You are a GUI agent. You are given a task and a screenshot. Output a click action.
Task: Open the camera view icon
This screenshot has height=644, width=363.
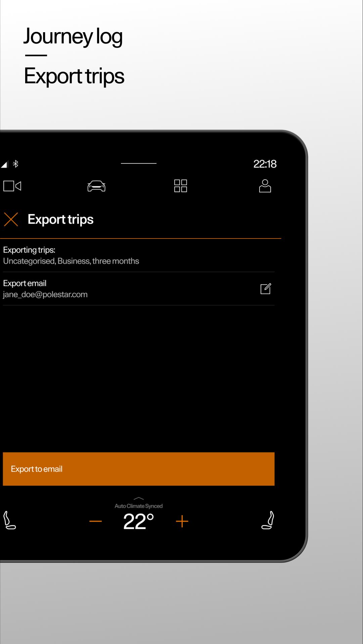pos(12,186)
